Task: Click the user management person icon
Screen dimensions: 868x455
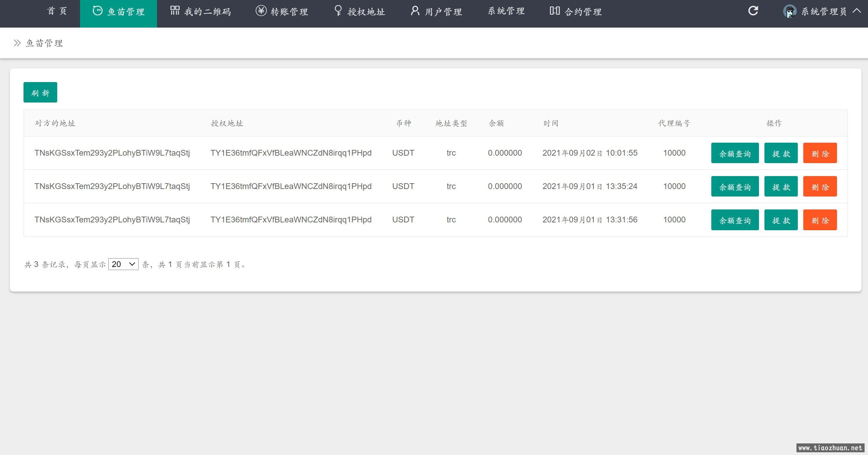Action: (x=415, y=11)
